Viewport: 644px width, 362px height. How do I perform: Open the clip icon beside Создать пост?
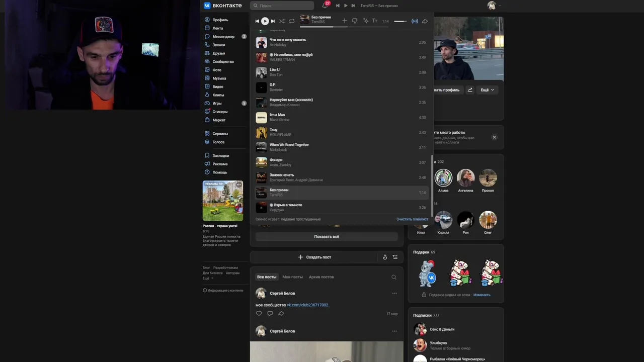[385, 257]
